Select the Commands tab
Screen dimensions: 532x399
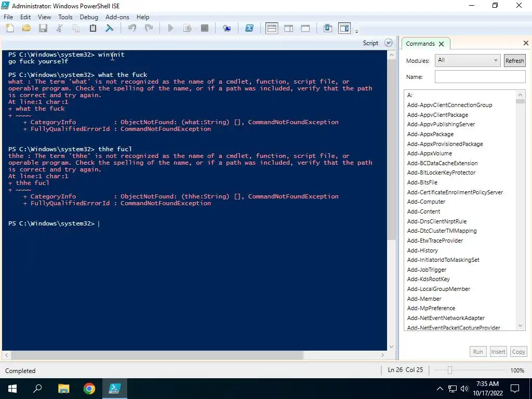click(x=420, y=44)
